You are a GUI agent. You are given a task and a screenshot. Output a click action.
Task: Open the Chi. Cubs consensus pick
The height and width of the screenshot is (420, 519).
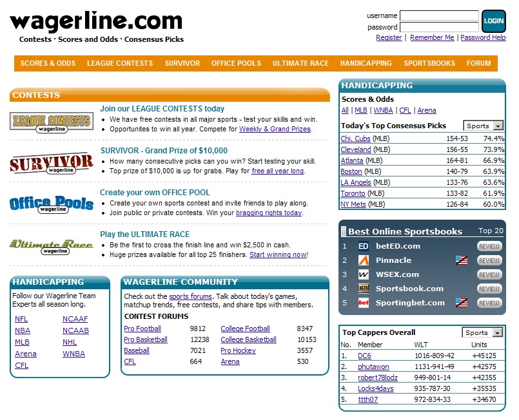(x=355, y=138)
